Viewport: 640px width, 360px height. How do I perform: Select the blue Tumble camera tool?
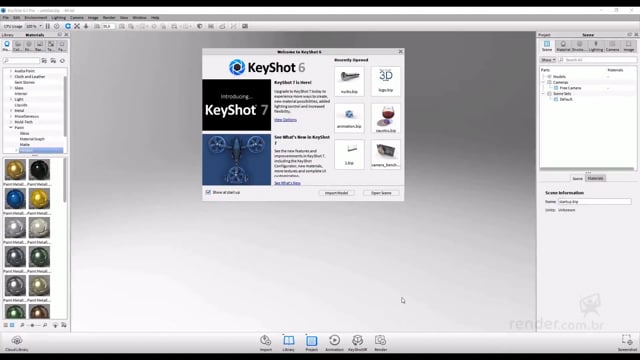(x=68, y=26)
